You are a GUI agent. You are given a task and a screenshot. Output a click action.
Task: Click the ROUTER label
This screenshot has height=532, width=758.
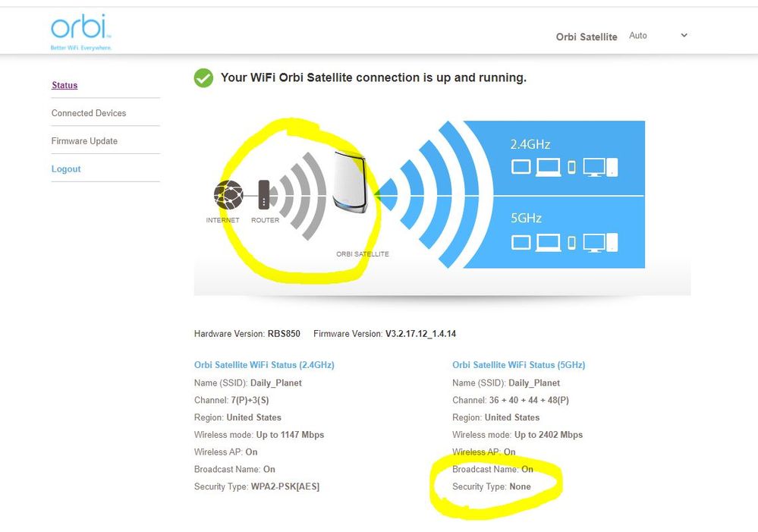266,220
